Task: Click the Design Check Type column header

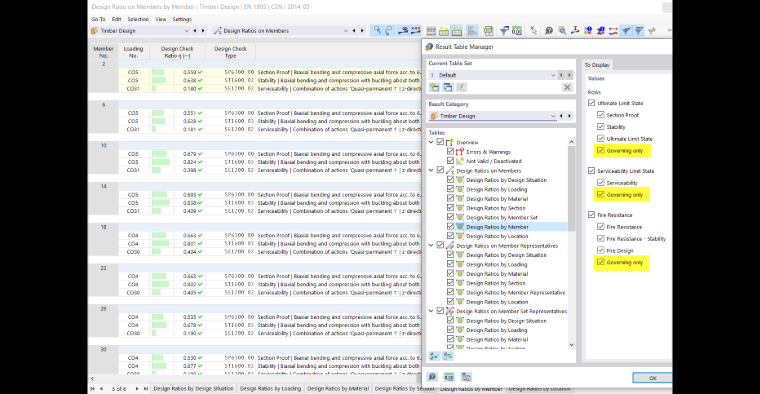Action: (230, 52)
